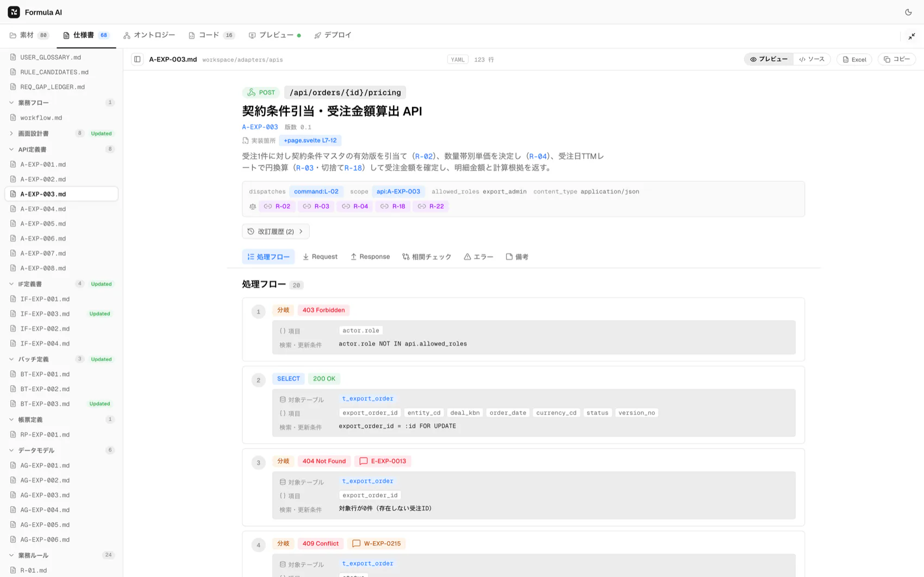
Task: Switch to プレビュー view mode
Action: click(769, 59)
